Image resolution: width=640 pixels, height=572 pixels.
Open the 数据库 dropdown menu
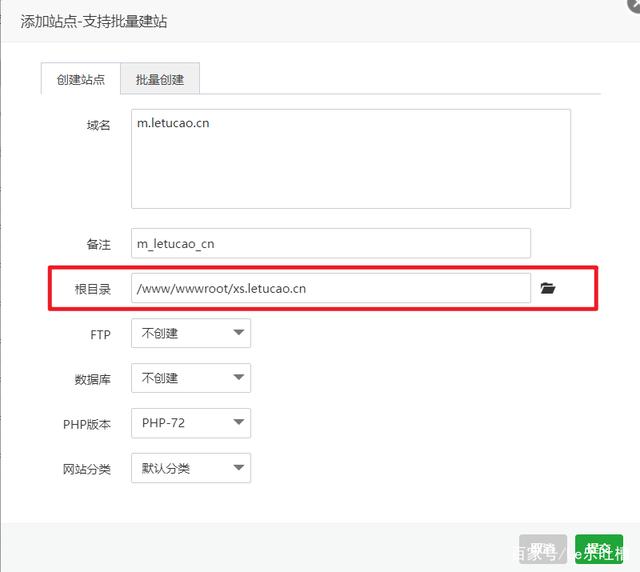(191, 378)
